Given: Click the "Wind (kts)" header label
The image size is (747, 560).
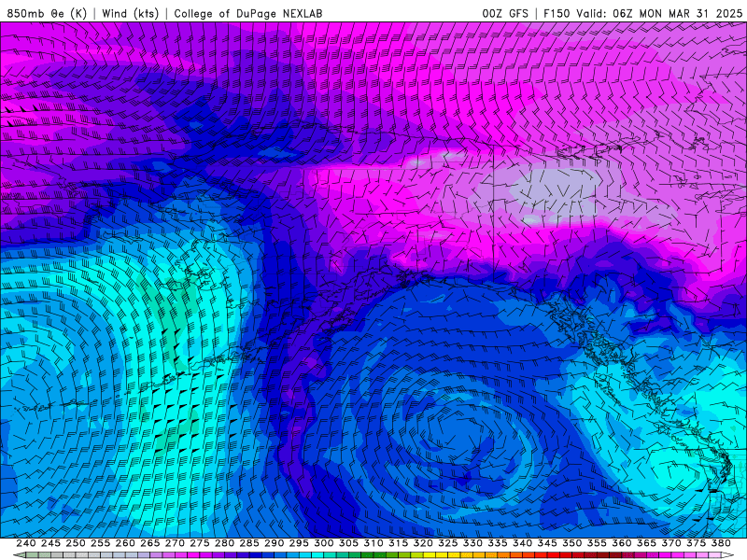Looking at the screenshot, I should tap(131, 14).
